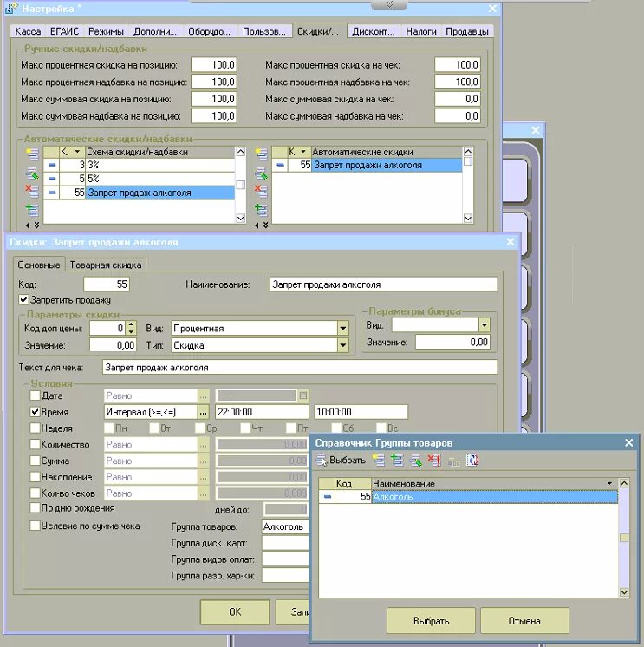Decrease Код доп цены stepper value
The image size is (644, 647).
click(x=131, y=332)
